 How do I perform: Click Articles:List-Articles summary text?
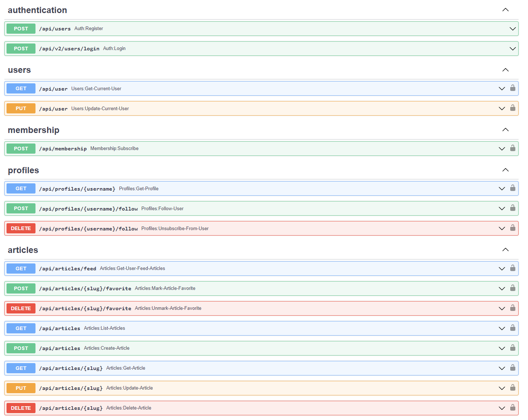pos(105,328)
